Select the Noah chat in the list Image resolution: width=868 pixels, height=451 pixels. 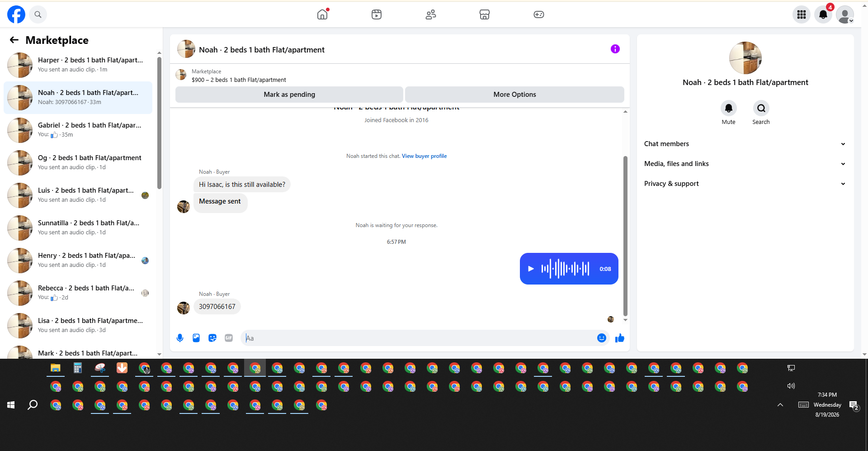[x=78, y=98]
